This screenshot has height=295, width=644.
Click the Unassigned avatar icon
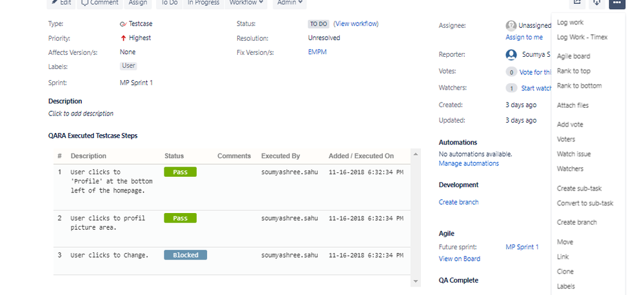[x=511, y=26]
